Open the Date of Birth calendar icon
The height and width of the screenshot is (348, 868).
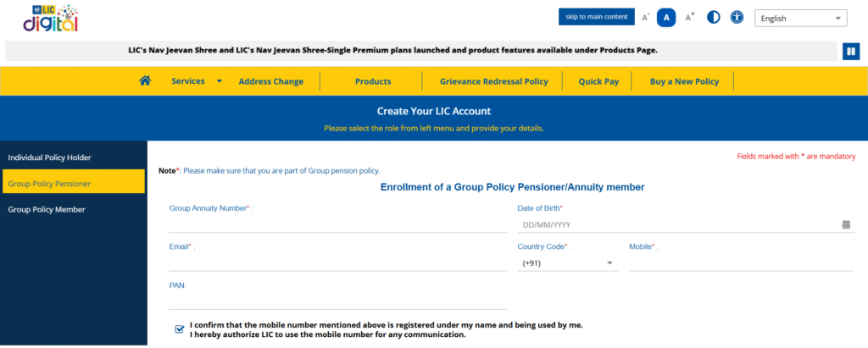tap(846, 224)
